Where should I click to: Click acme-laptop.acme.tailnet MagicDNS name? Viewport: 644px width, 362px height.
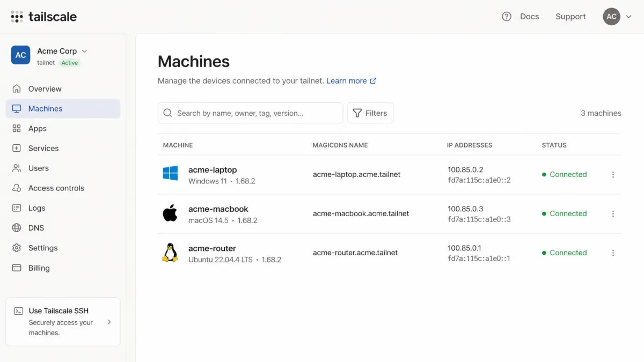pos(356,174)
